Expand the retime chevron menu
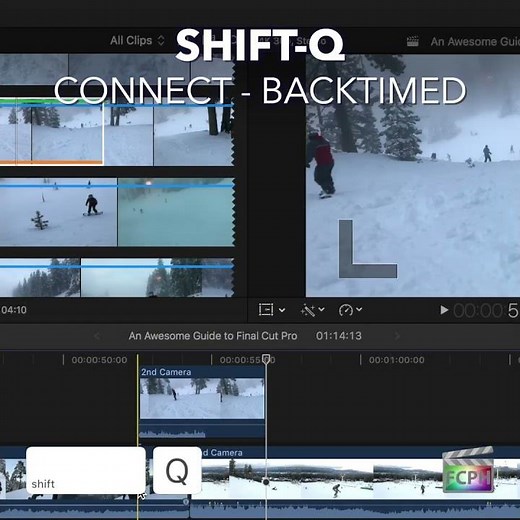Image resolution: width=520 pixels, height=520 pixels. [x=359, y=310]
